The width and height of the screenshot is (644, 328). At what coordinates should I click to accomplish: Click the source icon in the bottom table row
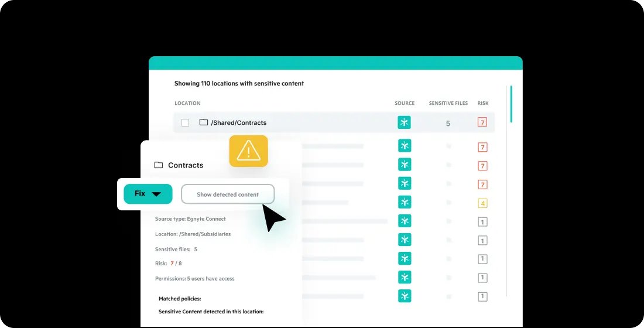(405, 296)
